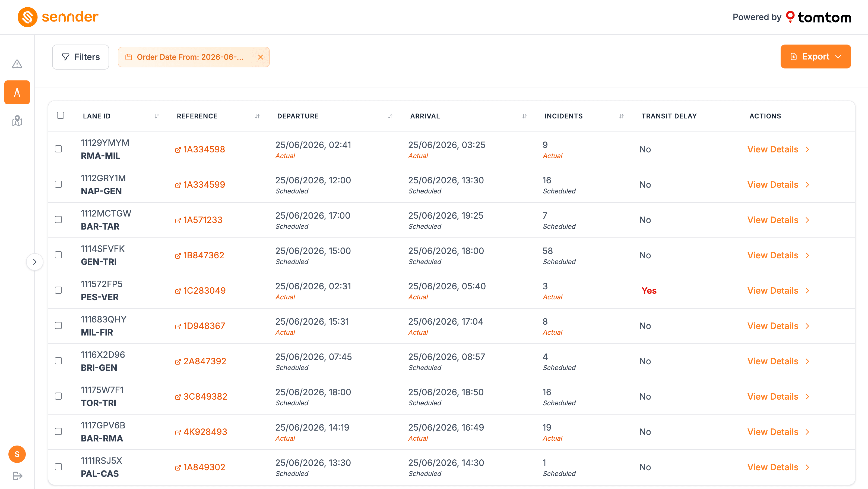Open reference link 1A334598
Image resolution: width=868 pixels, height=489 pixels.
point(204,149)
